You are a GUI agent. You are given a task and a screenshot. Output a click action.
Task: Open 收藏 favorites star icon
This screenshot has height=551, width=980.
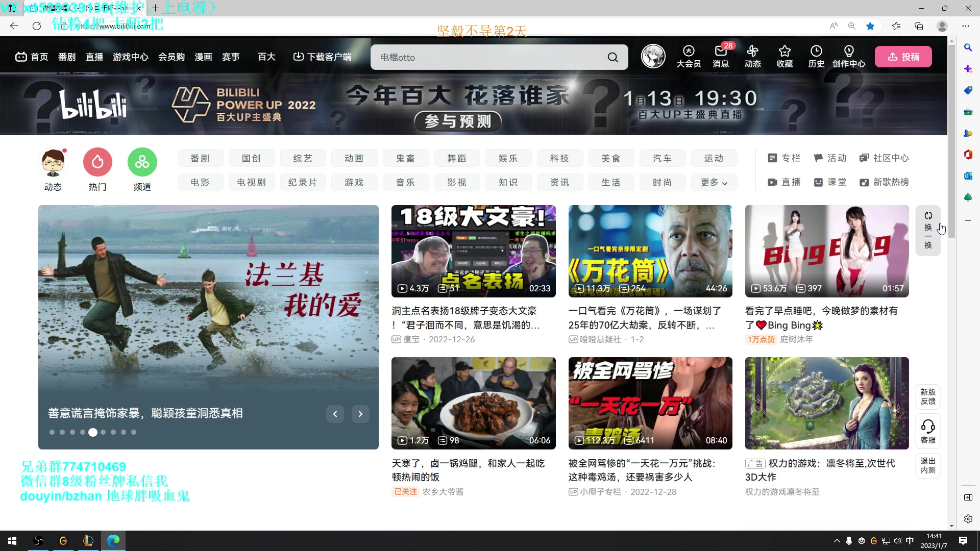pyautogui.click(x=785, y=57)
